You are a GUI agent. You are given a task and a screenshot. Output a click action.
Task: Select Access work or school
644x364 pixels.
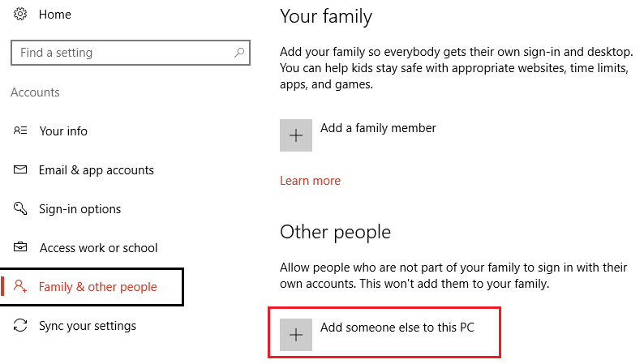(x=98, y=248)
